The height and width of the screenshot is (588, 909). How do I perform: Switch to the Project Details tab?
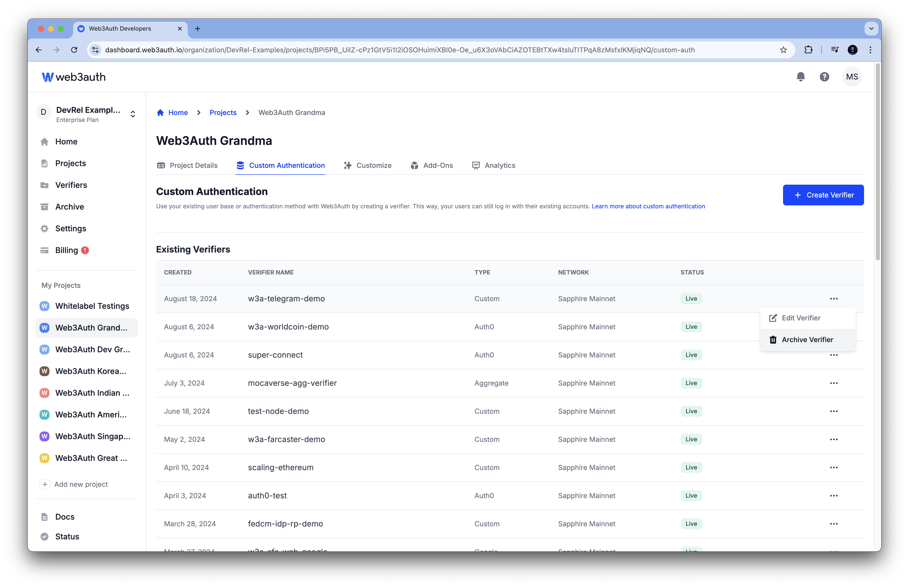pyautogui.click(x=187, y=165)
